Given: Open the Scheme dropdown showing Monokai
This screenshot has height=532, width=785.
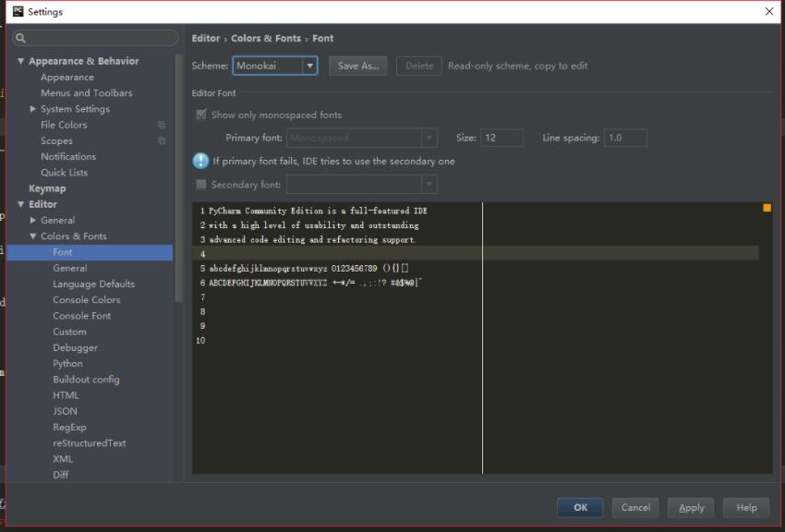Looking at the screenshot, I should 311,66.
